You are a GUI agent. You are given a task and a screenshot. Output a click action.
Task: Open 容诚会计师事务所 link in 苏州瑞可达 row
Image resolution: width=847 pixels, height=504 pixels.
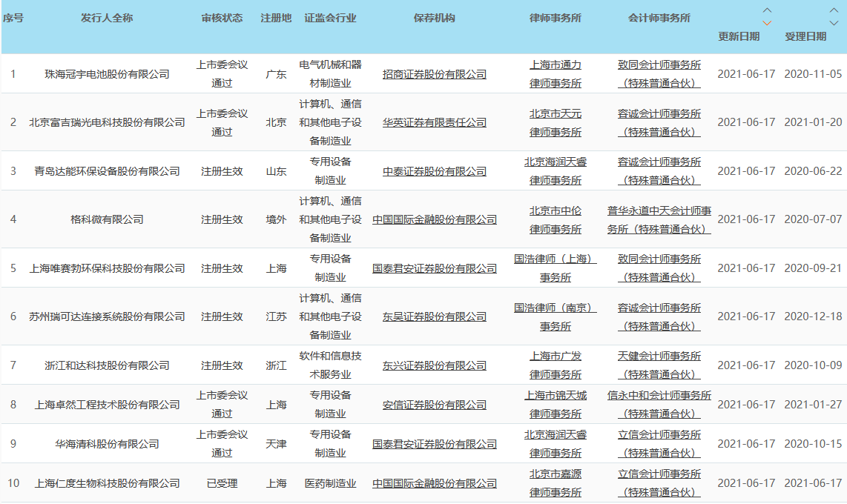point(659,316)
